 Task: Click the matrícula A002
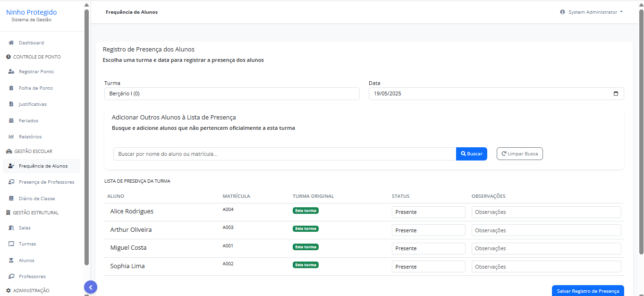pos(228,264)
